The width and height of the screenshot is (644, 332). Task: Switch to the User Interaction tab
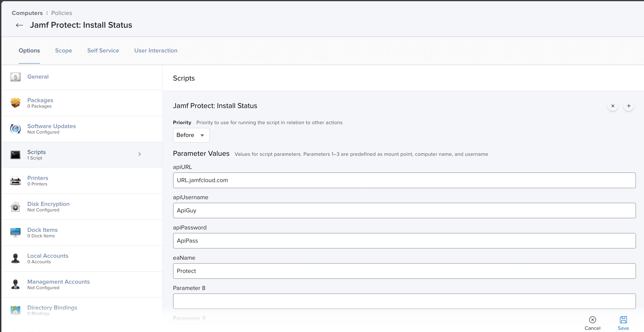(x=156, y=50)
